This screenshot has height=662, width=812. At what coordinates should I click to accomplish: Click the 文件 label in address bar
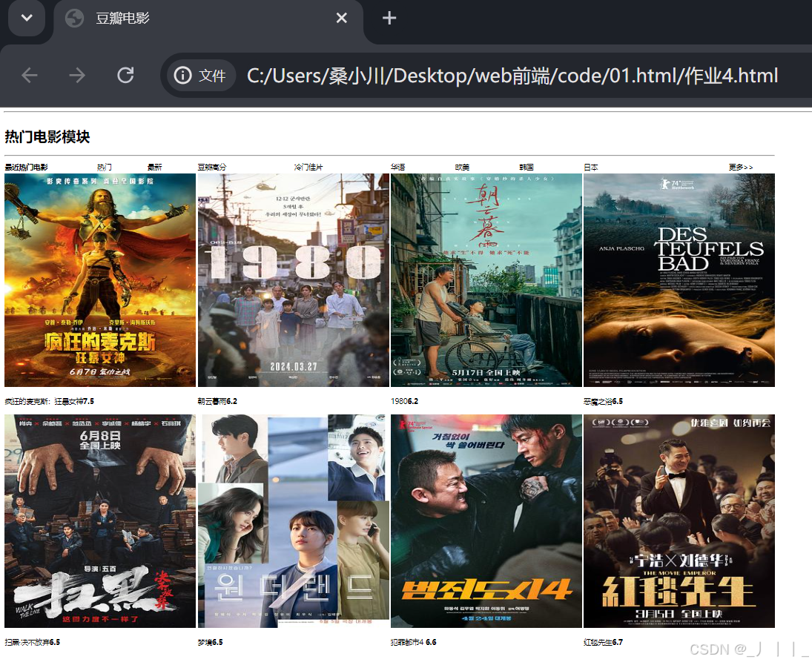[212, 76]
